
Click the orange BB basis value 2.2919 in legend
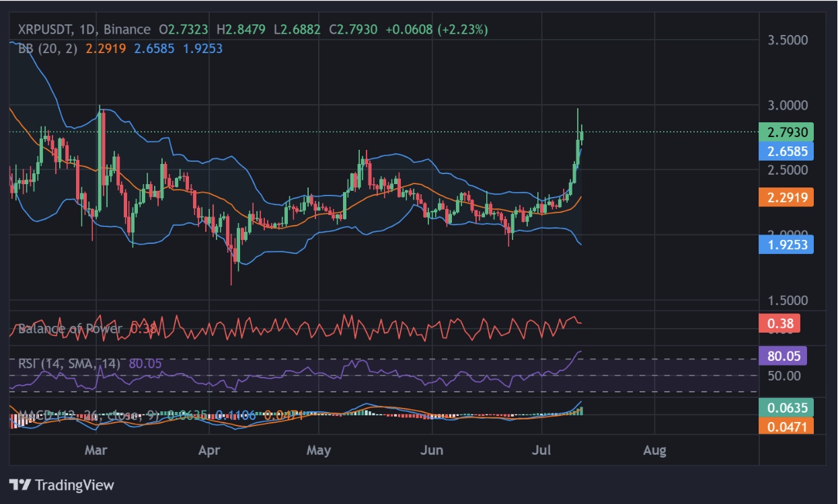107,48
